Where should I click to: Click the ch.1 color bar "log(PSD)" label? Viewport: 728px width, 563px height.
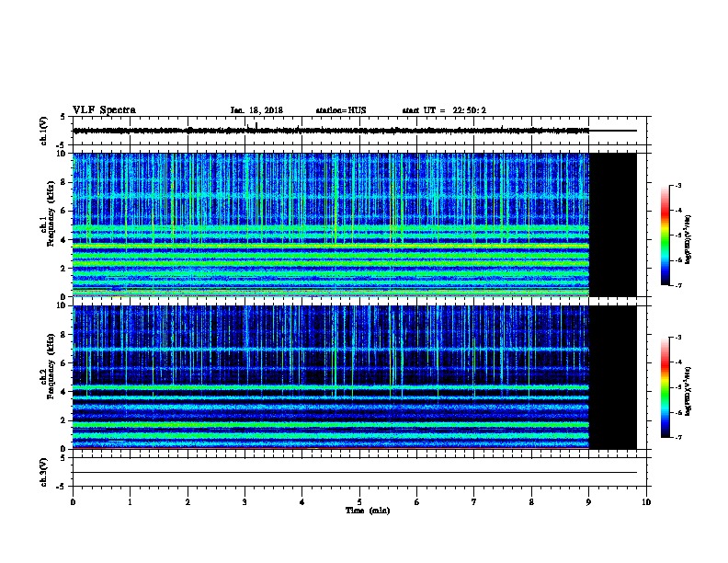coord(688,240)
